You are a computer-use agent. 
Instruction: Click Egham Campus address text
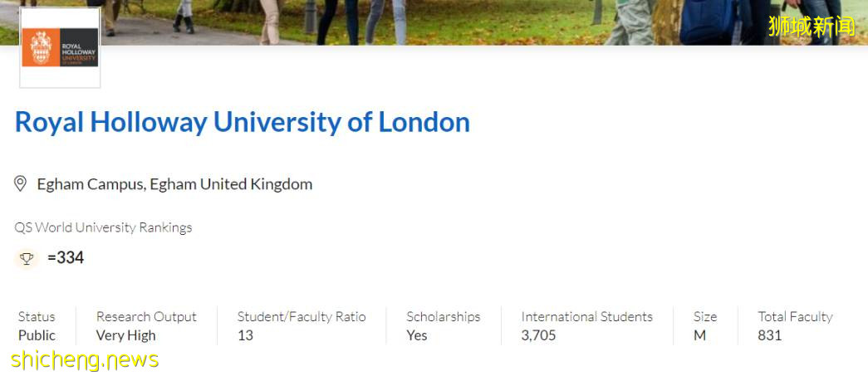174,184
